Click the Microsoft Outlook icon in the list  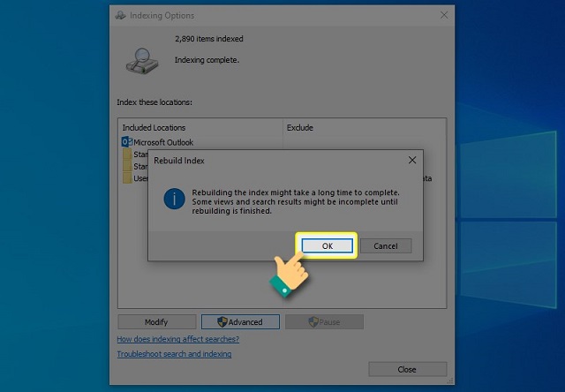click(x=127, y=141)
